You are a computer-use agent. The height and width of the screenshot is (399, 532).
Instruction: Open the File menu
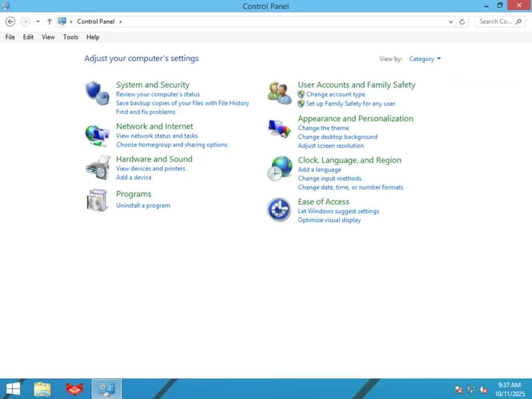tap(10, 37)
